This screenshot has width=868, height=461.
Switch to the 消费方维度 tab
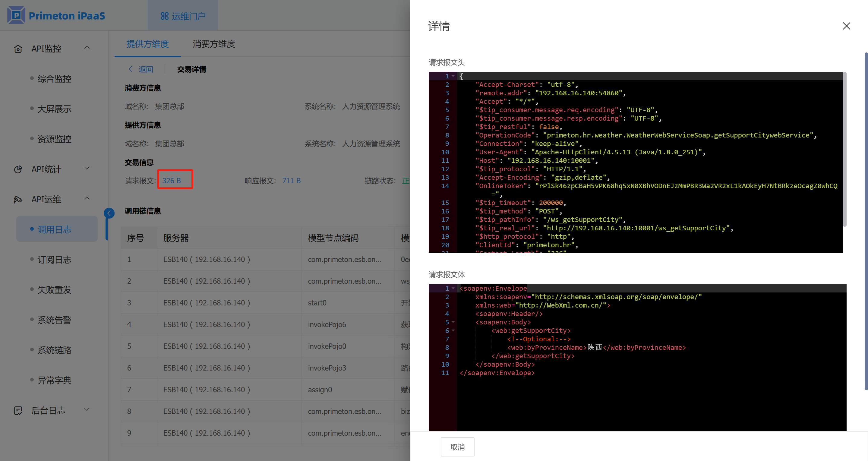pos(214,44)
